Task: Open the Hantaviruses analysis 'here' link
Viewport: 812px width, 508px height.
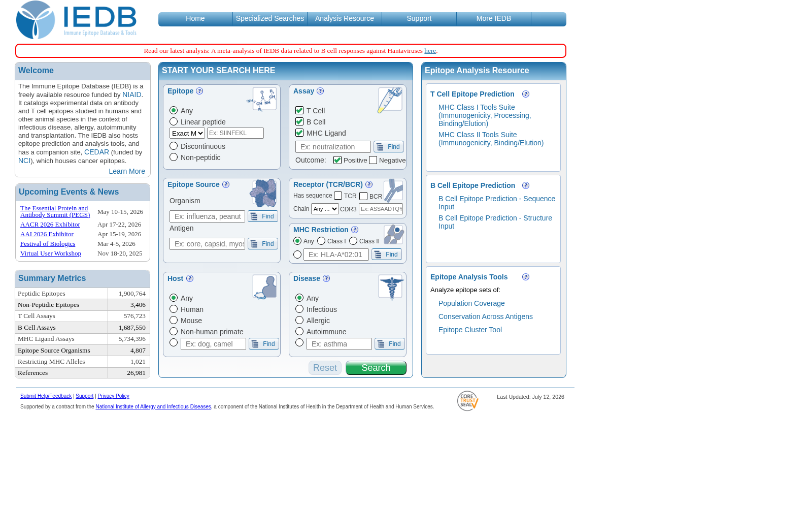Action: click(x=430, y=51)
